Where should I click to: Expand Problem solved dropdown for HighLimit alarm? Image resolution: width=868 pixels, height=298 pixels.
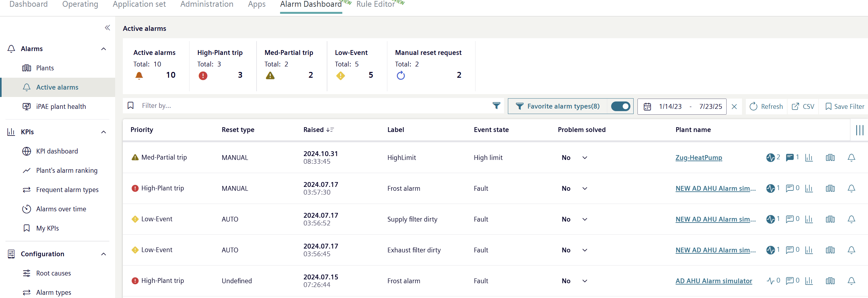[x=585, y=158]
